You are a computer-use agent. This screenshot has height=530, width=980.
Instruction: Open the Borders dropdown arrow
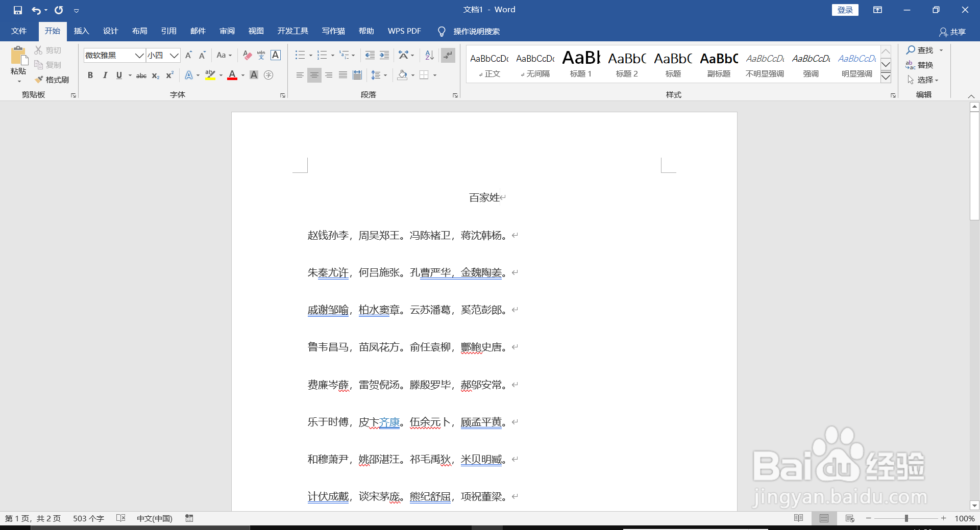(435, 75)
